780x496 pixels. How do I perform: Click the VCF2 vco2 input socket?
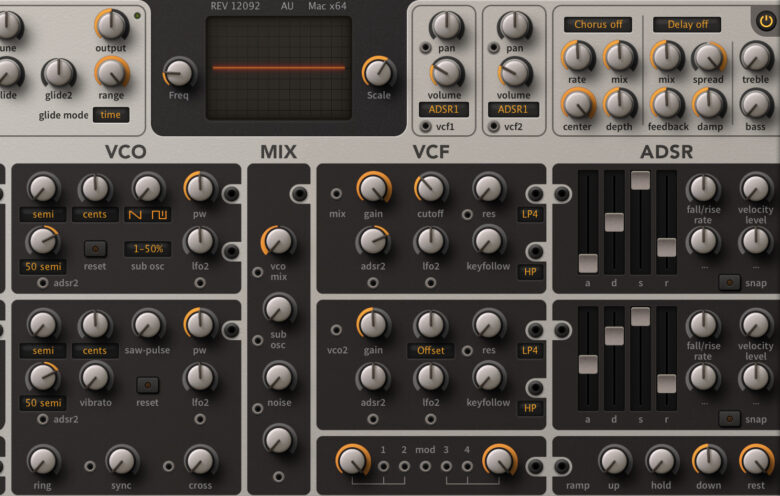click(336, 329)
